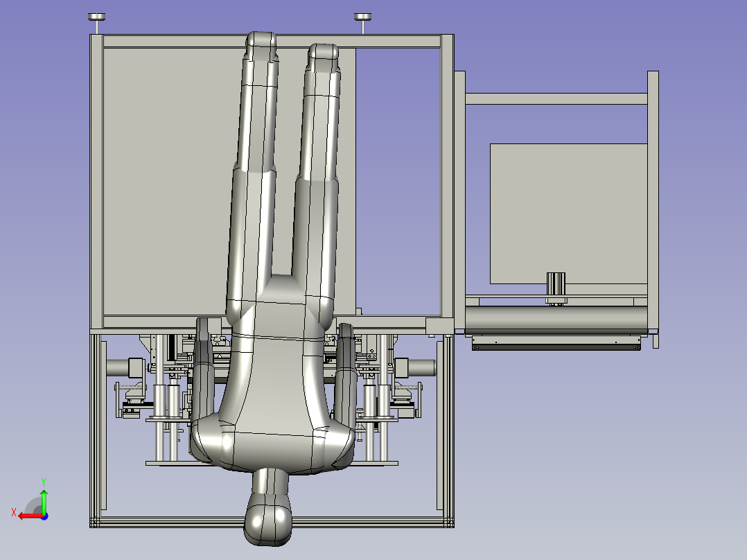The height and width of the screenshot is (560, 747).
Task: Click the Y label on the axis triad
Action: (44, 482)
